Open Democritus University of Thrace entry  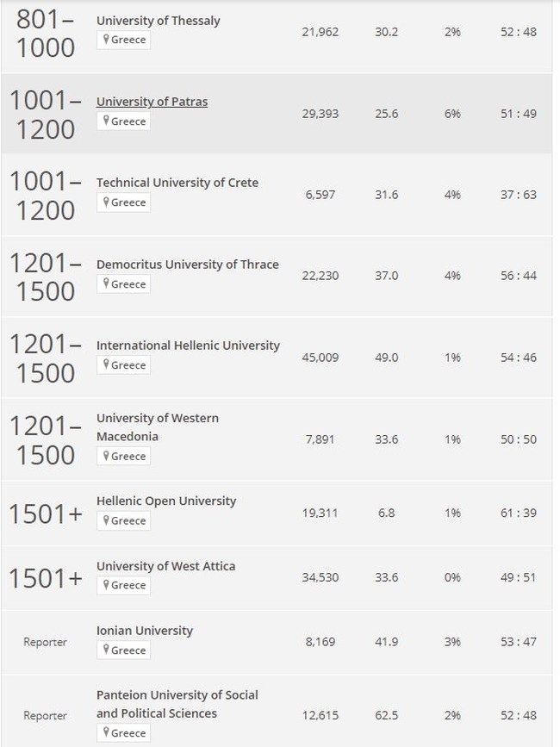point(188,265)
